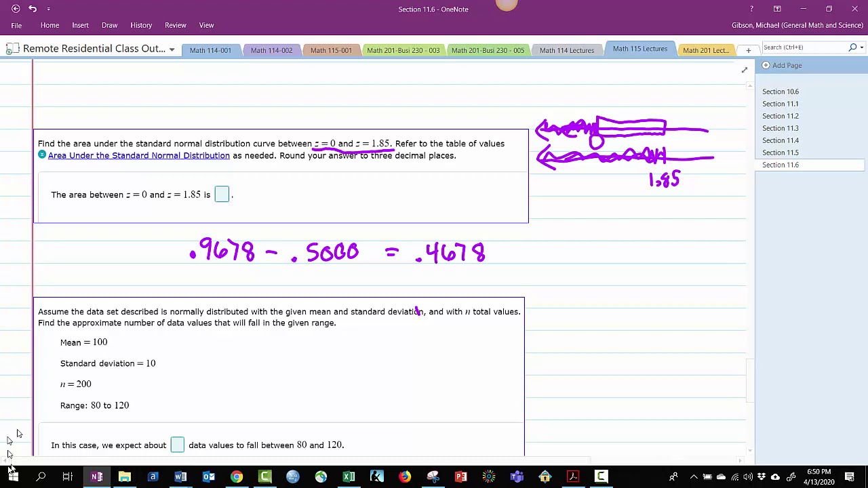The height and width of the screenshot is (488, 868).
Task: Open Word from the taskbar
Action: tap(180, 476)
